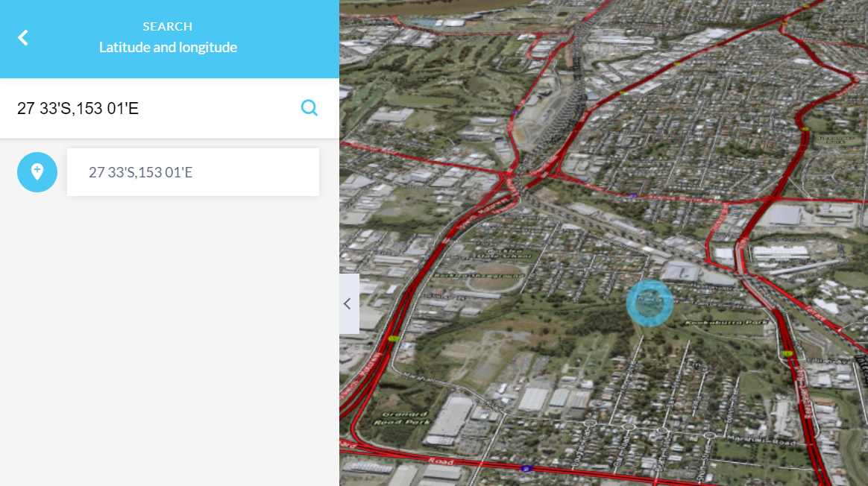Focus the coordinates search input field
868x486 pixels.
pyautogui.click(x=149, y=108)
